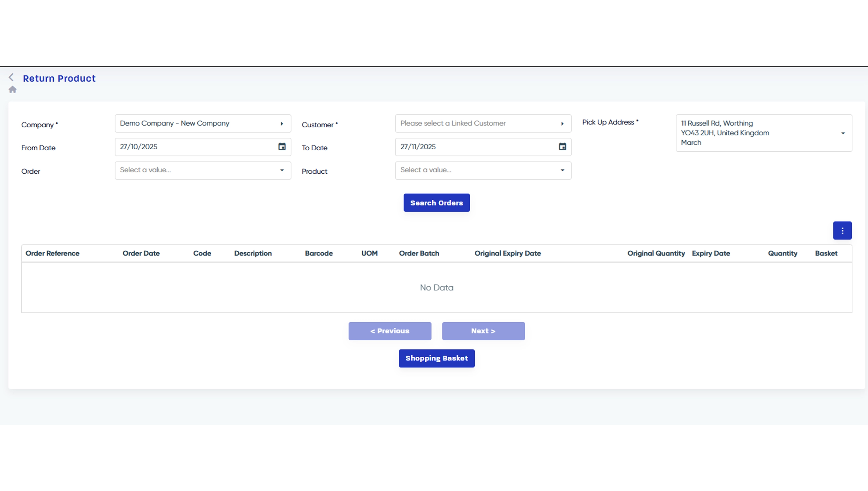Go to home via house icon
The image size is (868, 491).
point(13,90)
